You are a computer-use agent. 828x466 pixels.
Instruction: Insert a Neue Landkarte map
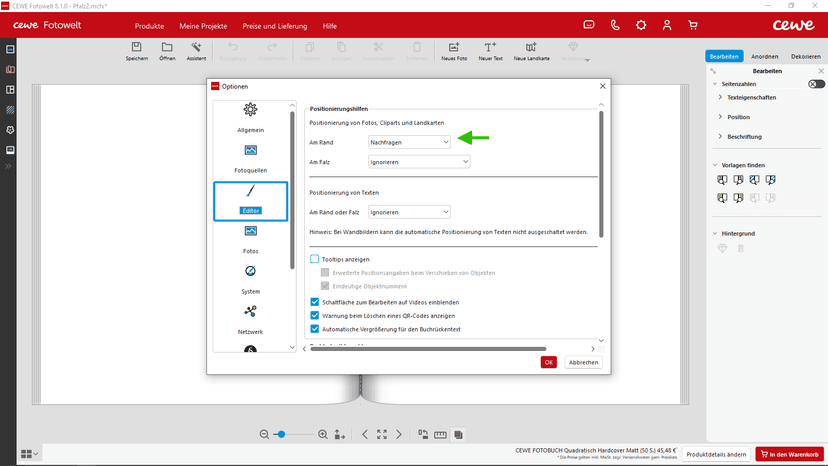[530, 49]
